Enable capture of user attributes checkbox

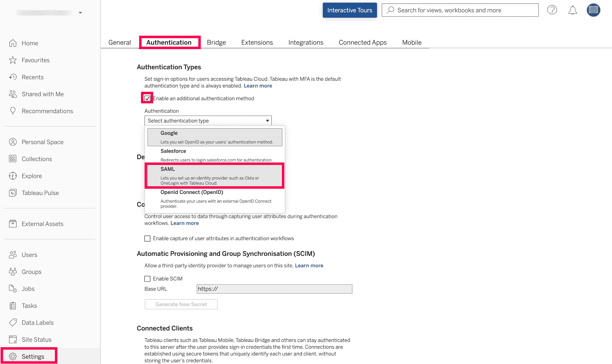pos(147,238)
